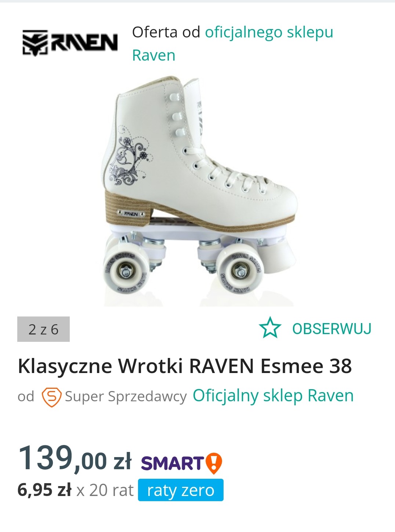Open the 'oficjalnego sklepu' link
The height and width of the screenshot is (532, 395).
[x=269, y=32]
